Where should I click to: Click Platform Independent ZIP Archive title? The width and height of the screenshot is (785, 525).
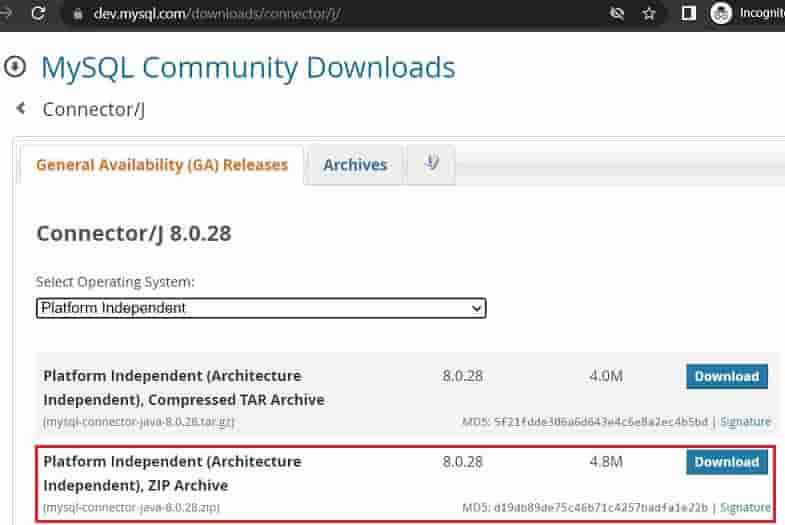click(x=172, y=473)
